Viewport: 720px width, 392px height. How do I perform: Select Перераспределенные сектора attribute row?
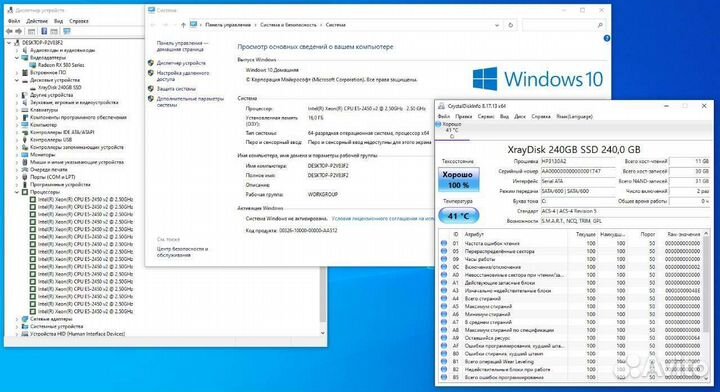[x=571, y=251]
